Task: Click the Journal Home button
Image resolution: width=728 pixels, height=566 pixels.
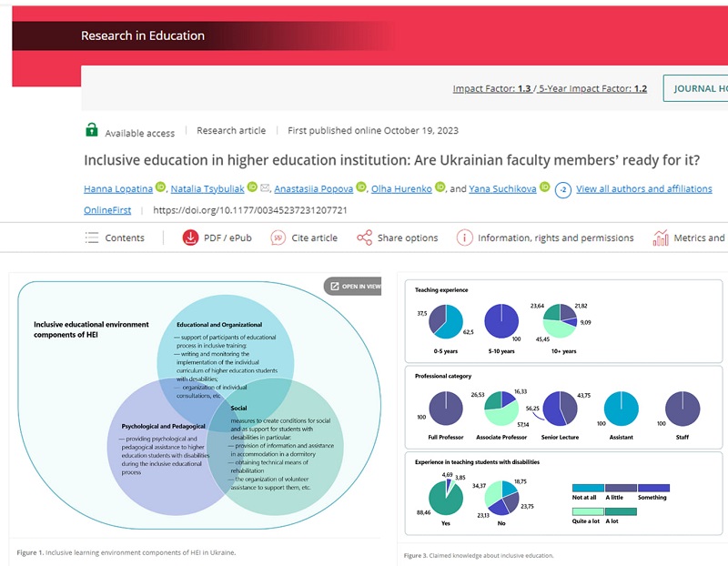Action: coord(695,88)
